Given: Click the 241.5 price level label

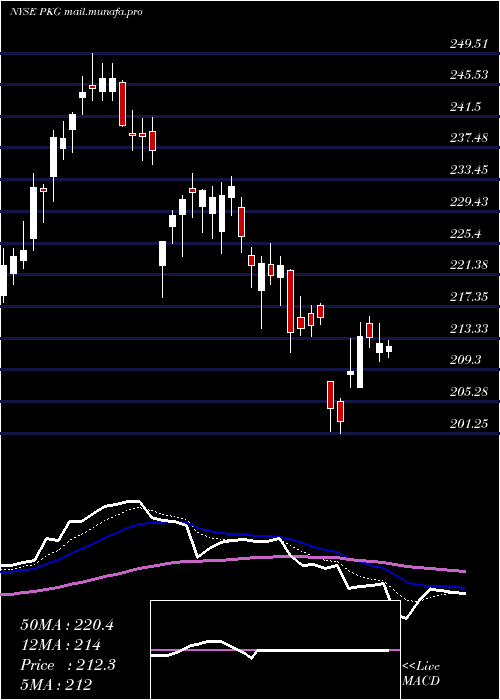Looking at the screenshot, I should pos(466,106).
